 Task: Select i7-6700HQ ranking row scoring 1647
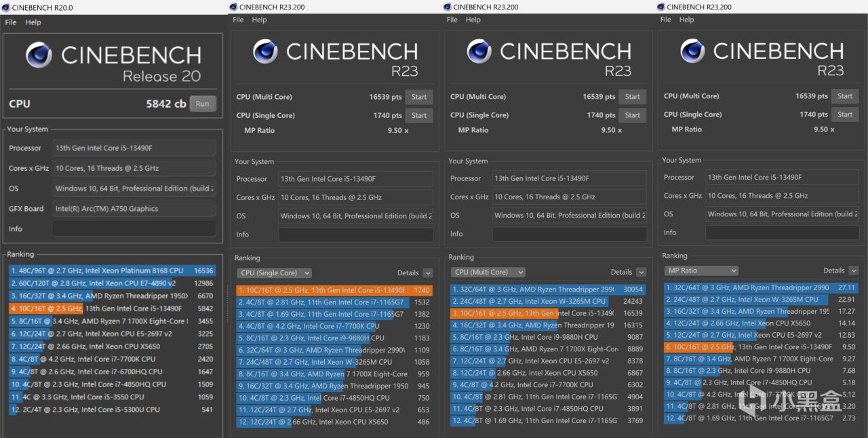click(113, 372)
